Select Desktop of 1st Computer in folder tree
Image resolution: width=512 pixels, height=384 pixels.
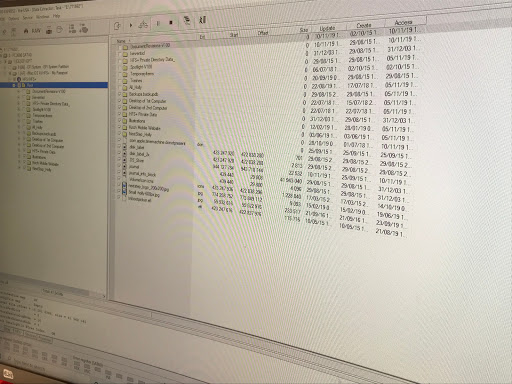pyautogui.click(x=47, y=140)
